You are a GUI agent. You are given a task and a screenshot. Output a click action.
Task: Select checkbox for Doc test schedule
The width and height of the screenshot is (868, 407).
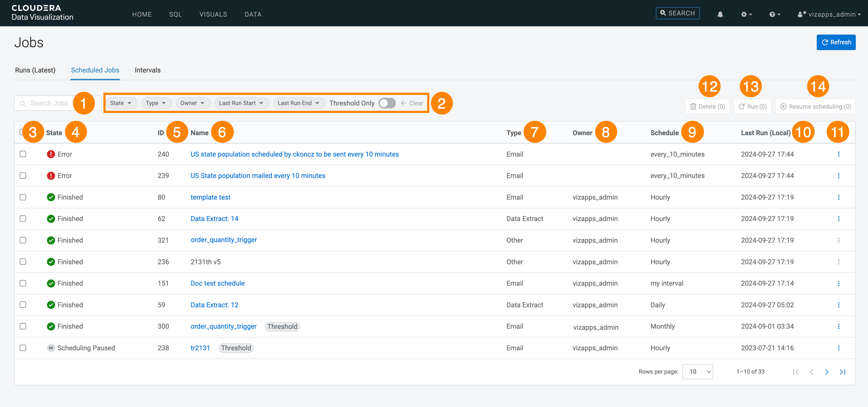click(x=23, y=283)
